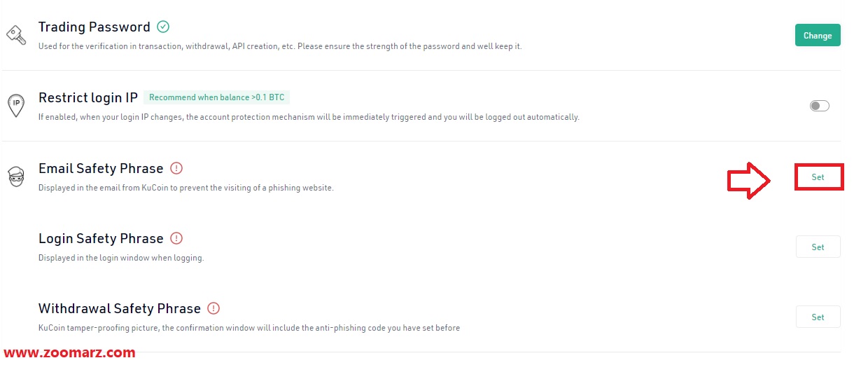Open the www.zoomarz.com watermark link
The image size is (868, 365).
point(69,353)
